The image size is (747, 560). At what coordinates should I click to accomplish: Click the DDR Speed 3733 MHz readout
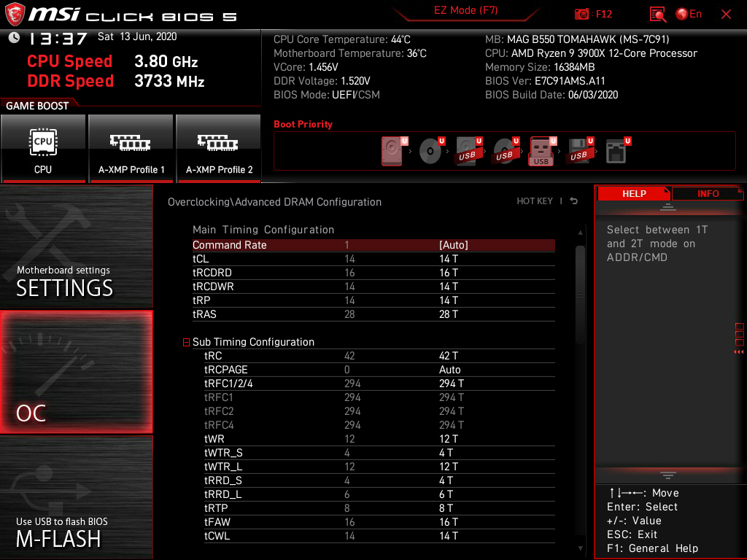[x=116, y=81]
